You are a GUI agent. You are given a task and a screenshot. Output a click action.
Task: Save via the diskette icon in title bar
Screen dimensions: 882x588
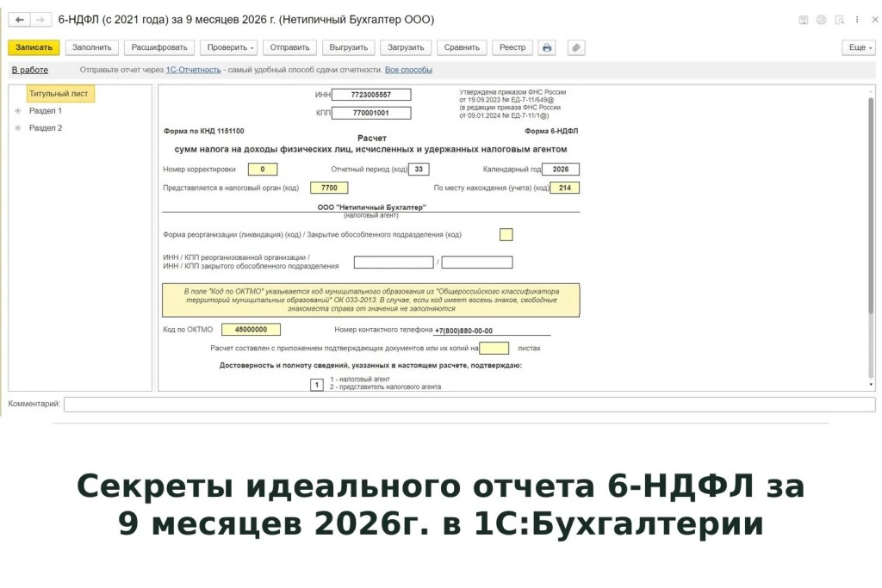click(x=804, y=20)
